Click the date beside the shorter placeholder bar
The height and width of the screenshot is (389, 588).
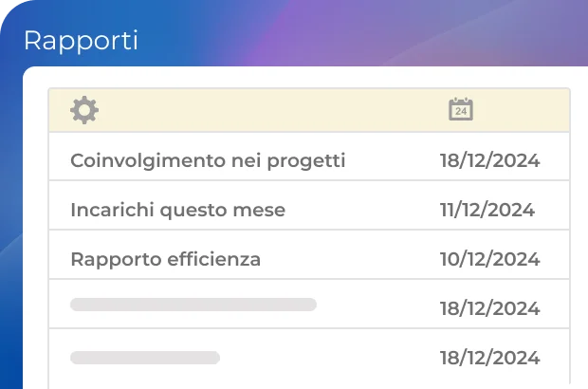click(x=489, y=358)
